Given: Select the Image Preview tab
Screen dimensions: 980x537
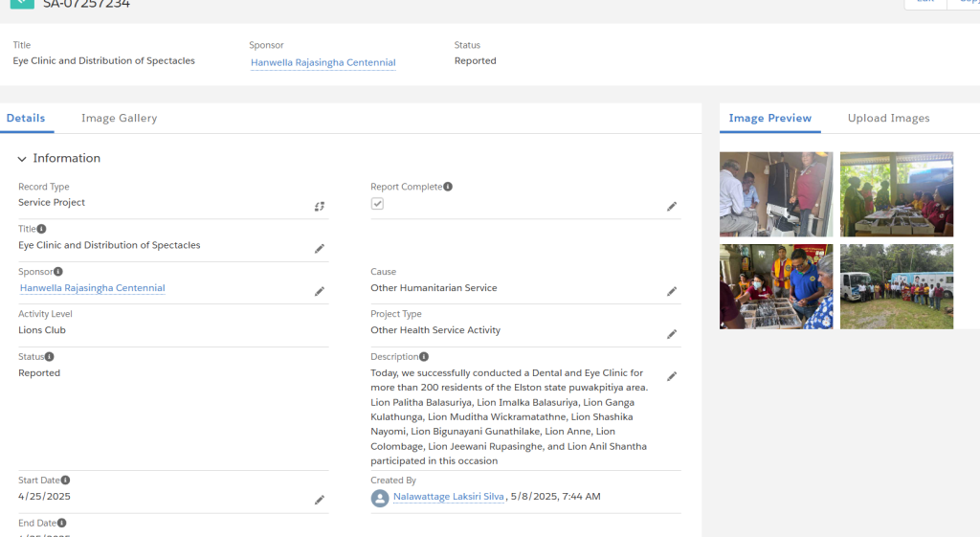Looking at the screenshot, I should 770,118.
